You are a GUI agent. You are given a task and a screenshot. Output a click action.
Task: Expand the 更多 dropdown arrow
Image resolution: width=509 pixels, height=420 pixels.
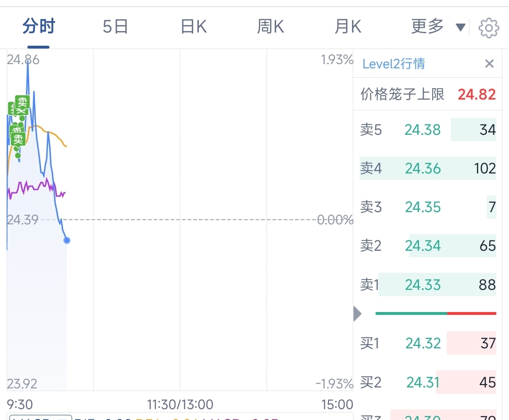tap(460, 27)
